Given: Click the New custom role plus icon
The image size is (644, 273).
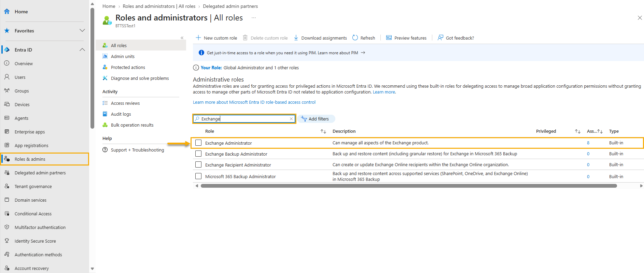Looking at the screenshot, I should (198, 38).
